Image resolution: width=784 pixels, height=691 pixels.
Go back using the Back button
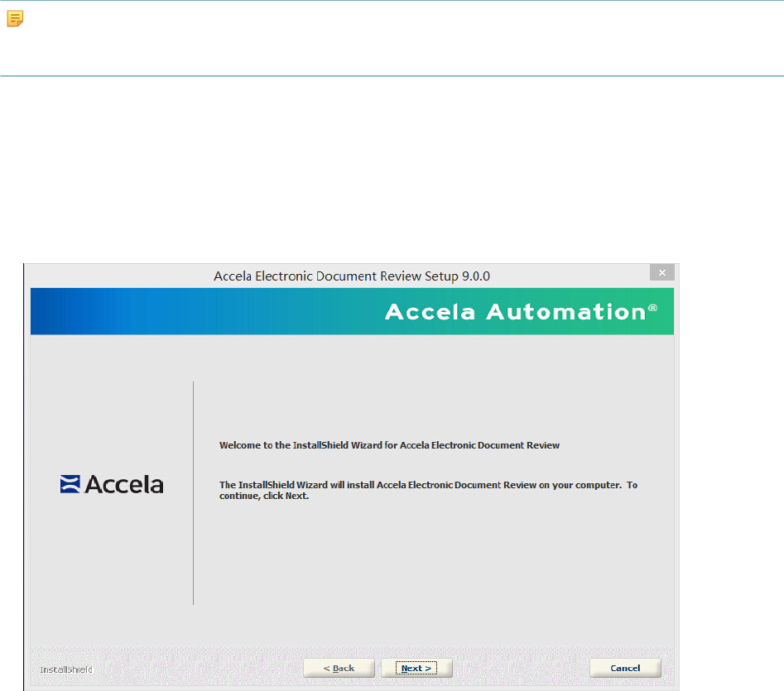pyautogui.click(x=339, y=668)
